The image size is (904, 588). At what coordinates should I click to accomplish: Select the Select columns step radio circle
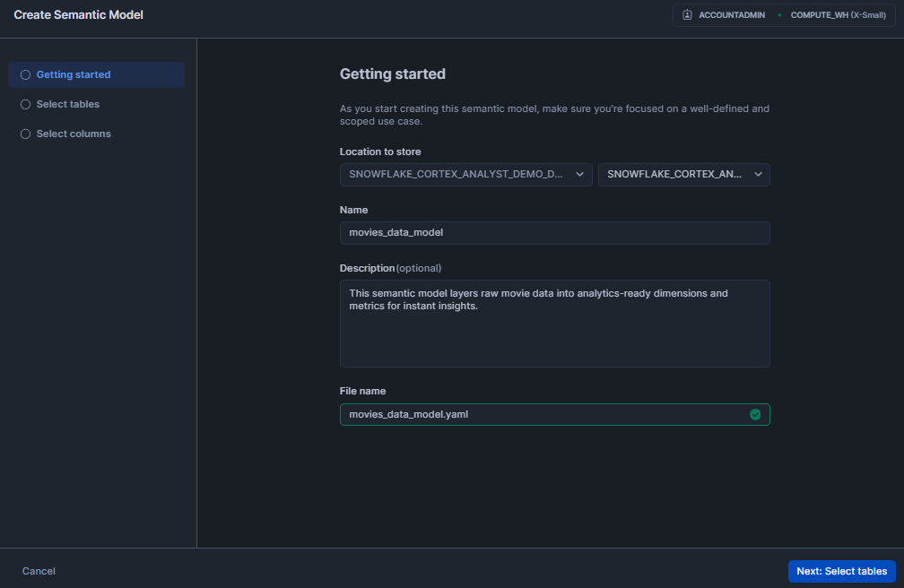click(x=25, y=133)
